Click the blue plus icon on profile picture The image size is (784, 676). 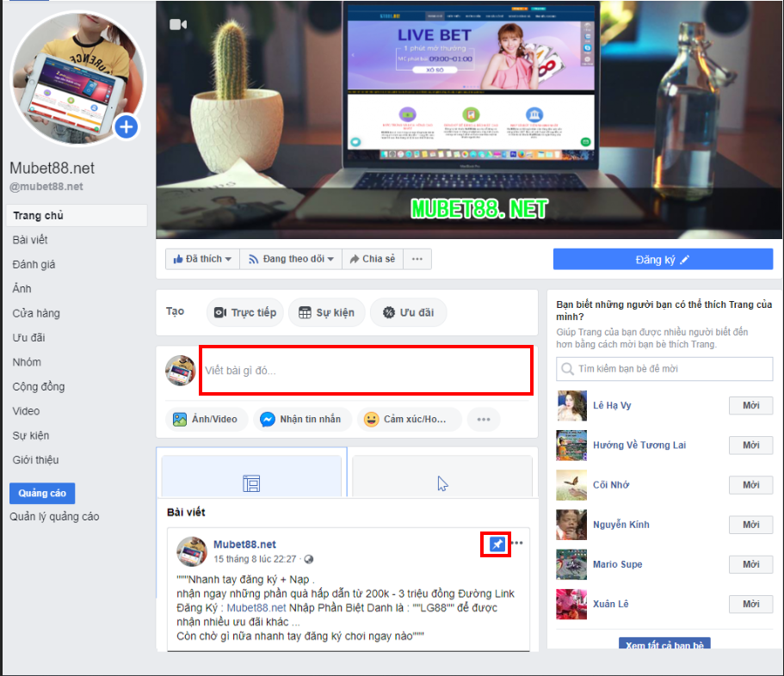click(127, 127)
